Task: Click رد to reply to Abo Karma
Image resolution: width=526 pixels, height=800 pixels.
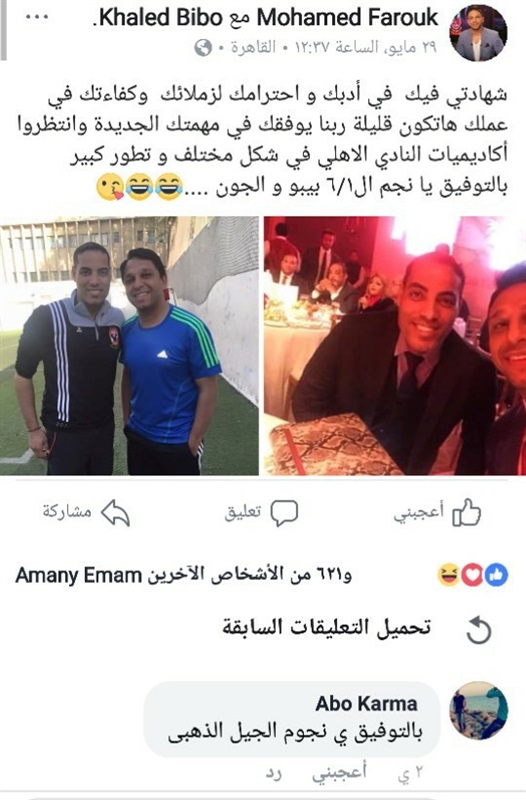Action: point(273,773)
